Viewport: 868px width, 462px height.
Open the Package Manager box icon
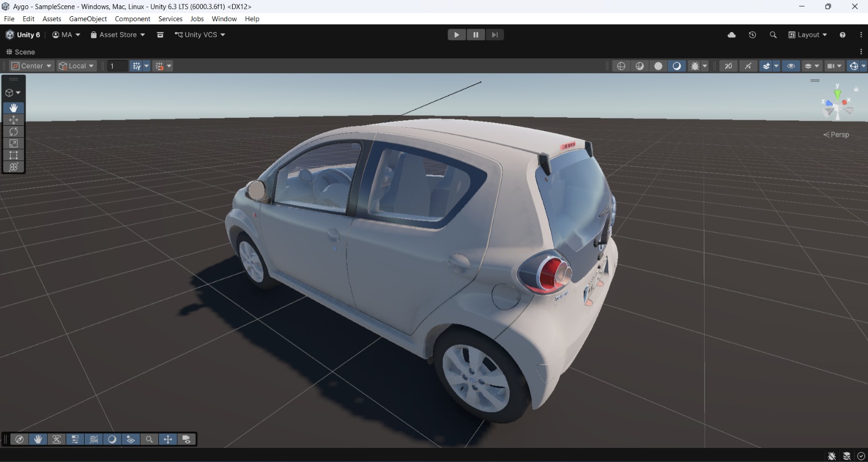click(x=160, y=35)
